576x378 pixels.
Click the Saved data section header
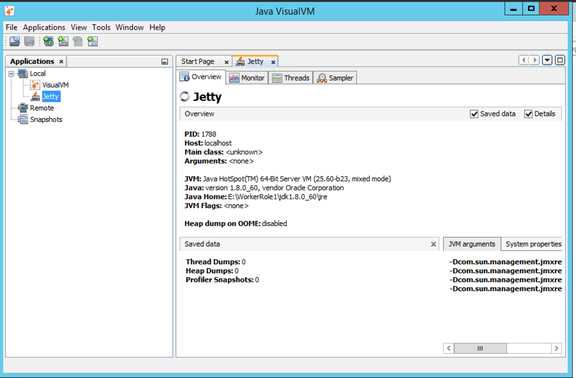coord(309,244)
